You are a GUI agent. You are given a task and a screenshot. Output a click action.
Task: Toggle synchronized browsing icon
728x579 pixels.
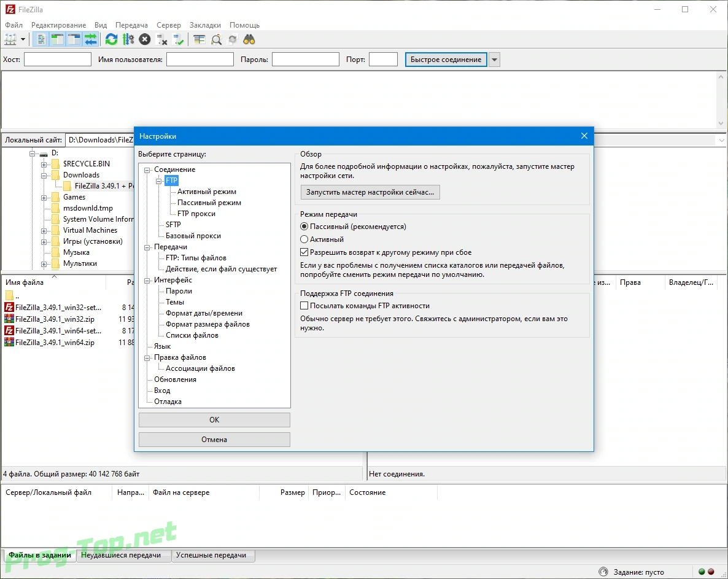click(233, 40)
